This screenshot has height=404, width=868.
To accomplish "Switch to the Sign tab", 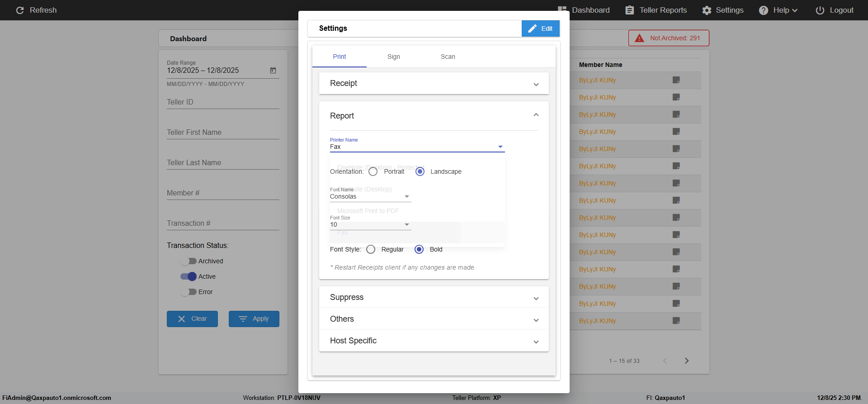I will coord(393,57).
